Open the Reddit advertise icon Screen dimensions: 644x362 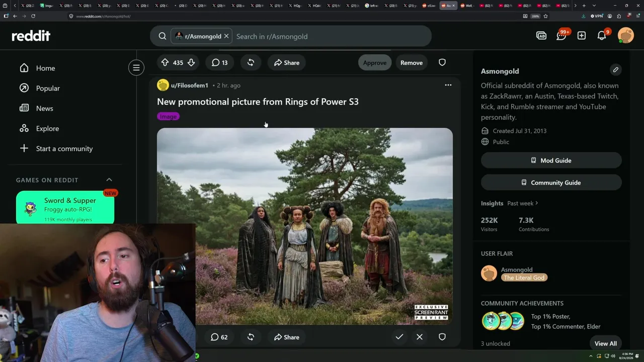point(541,36)
